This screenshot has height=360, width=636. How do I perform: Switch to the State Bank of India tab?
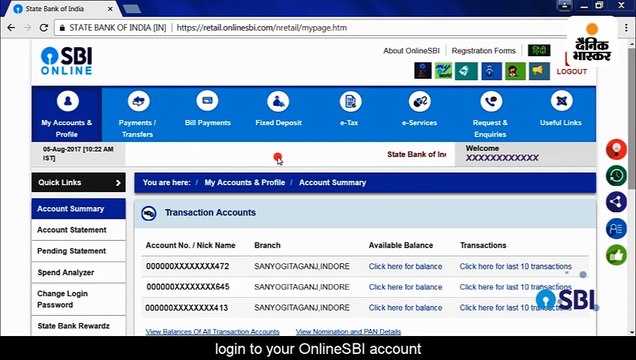tap(61, 9)
